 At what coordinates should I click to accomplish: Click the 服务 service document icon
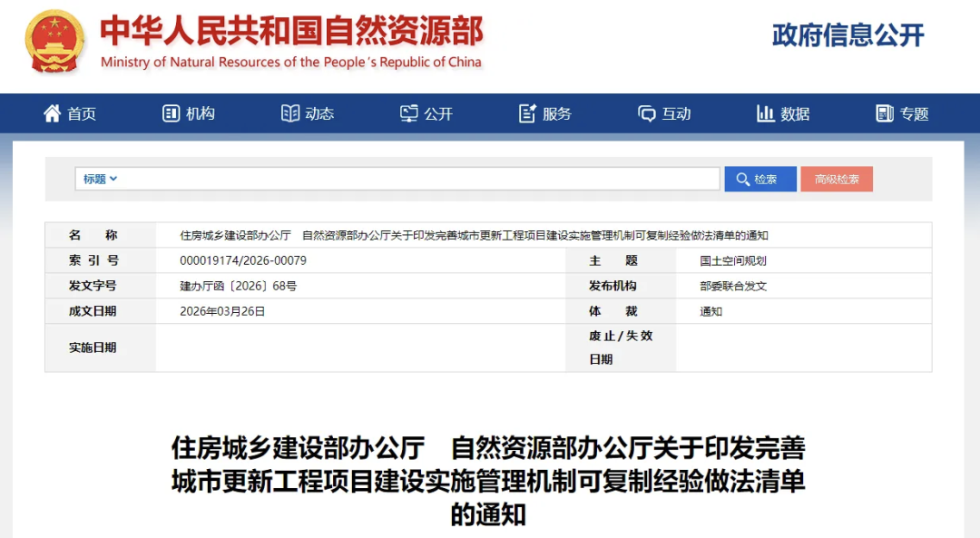click(527, 113)
